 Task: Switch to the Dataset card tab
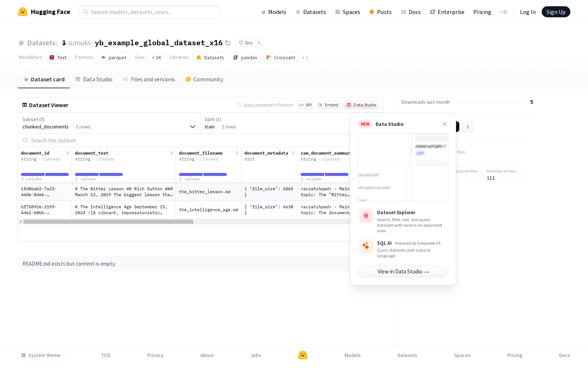coord(44,79)
